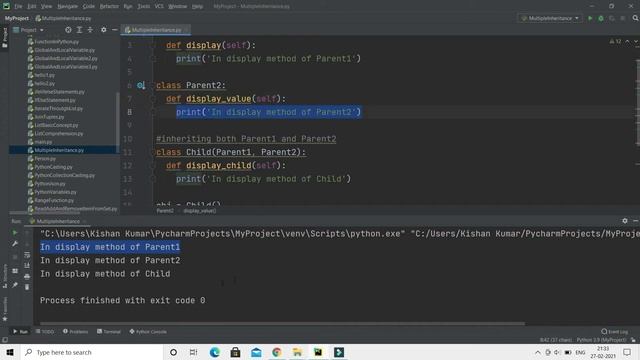Open Project panel settings gear

click(104, 30)
